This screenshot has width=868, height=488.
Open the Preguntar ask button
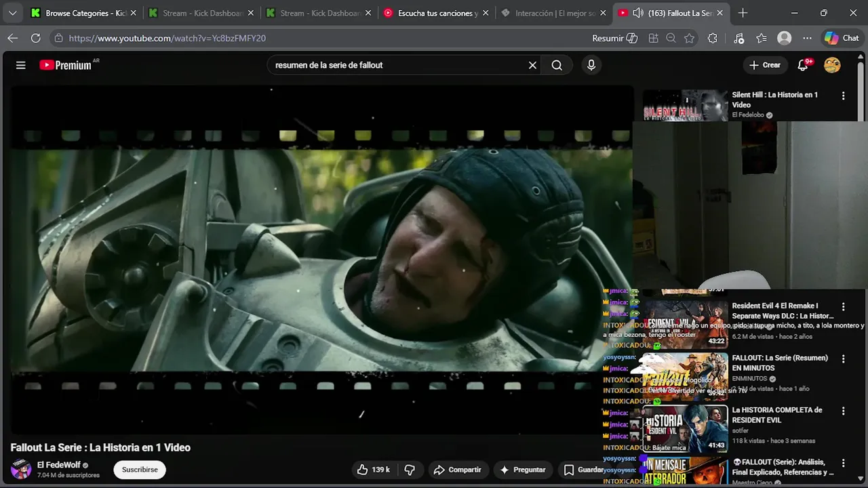[522, 470]
